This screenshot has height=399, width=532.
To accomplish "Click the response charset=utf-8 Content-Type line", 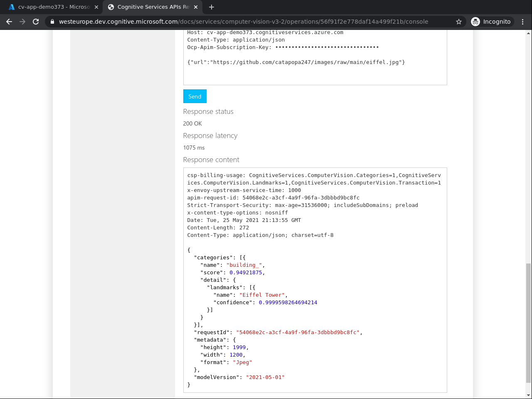I will click(x=260, y=235).
